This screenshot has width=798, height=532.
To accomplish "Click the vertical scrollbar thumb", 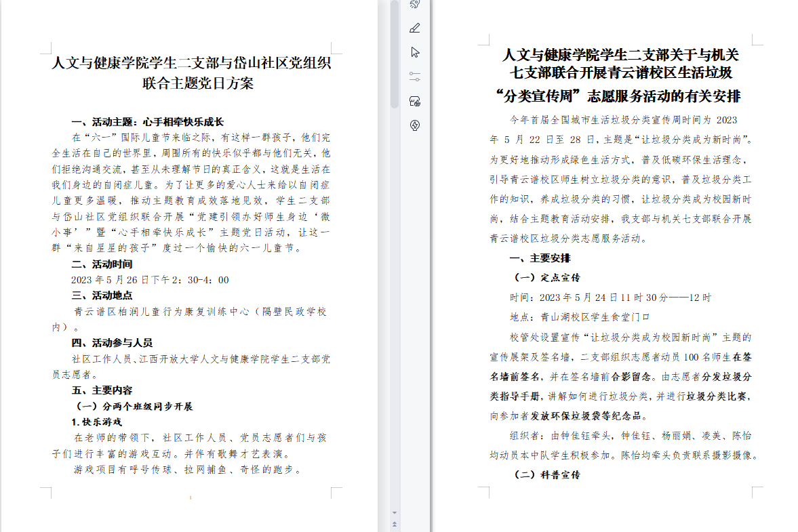I will 395,54.
